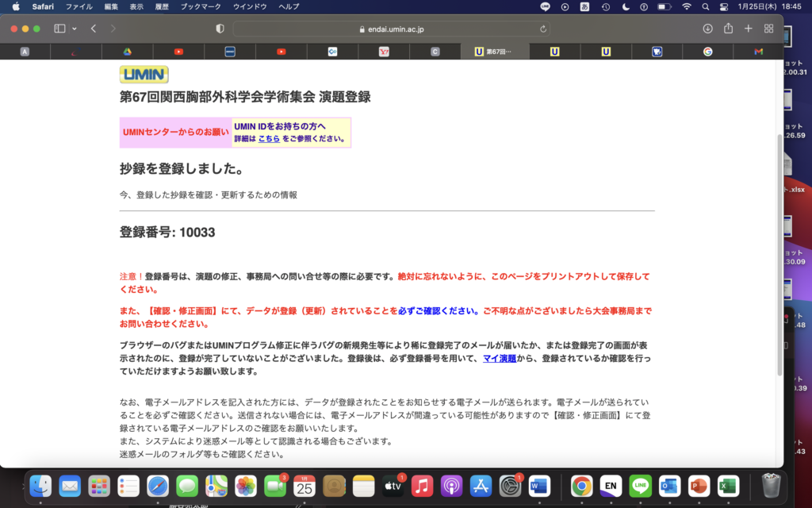
Task: Open Safari's downloads list icon
Action: 706,27
